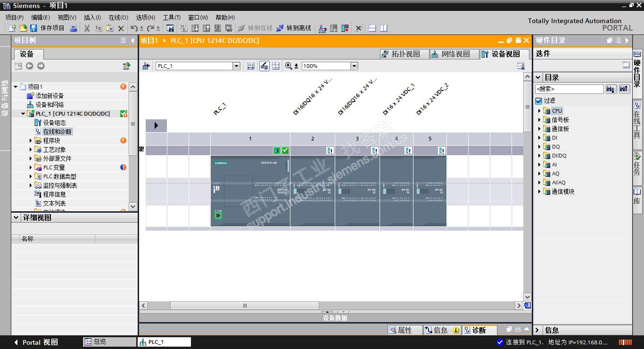
Task: Click the go-to-network-view icon beside the PLC_1 selector
Action: 146,66
